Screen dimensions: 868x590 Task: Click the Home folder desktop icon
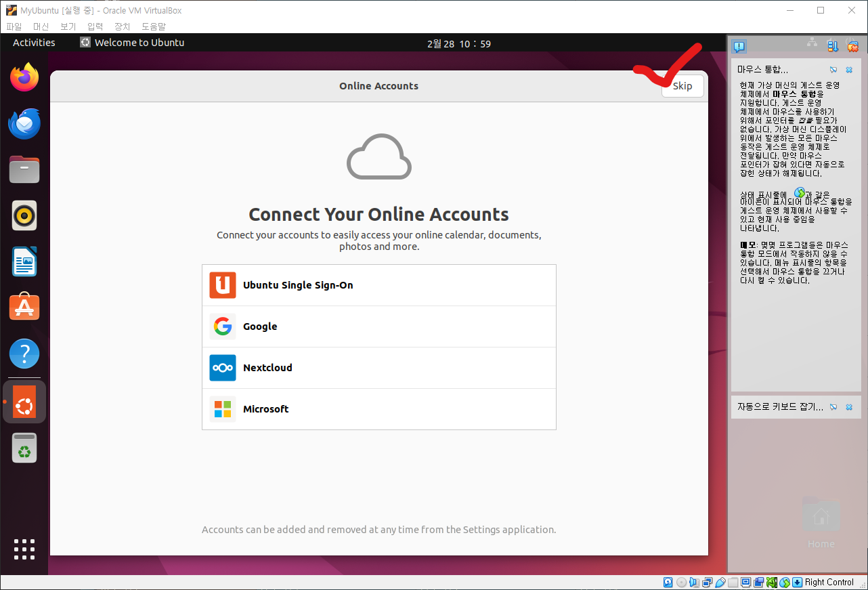click(x=821, y=523)
